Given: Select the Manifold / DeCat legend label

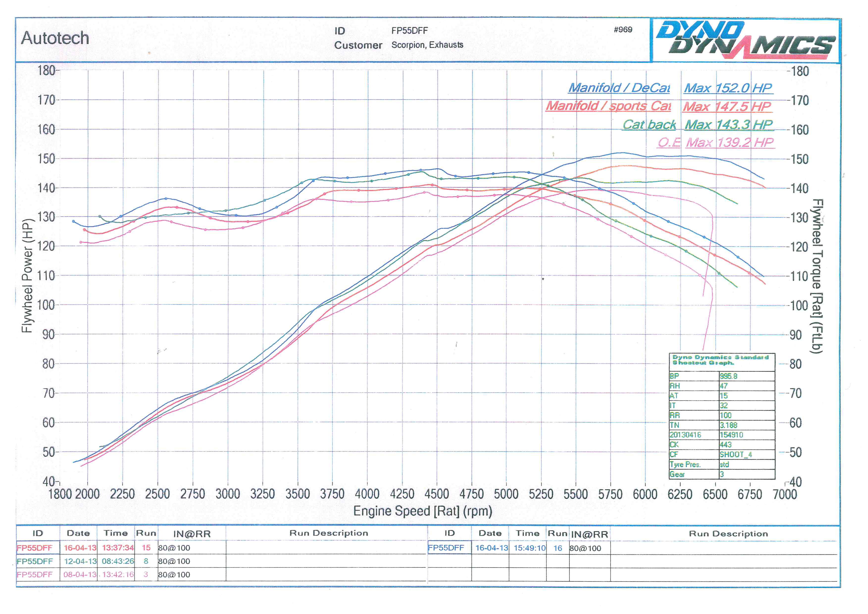Looking at the screenshot, I should click(619, 88).
